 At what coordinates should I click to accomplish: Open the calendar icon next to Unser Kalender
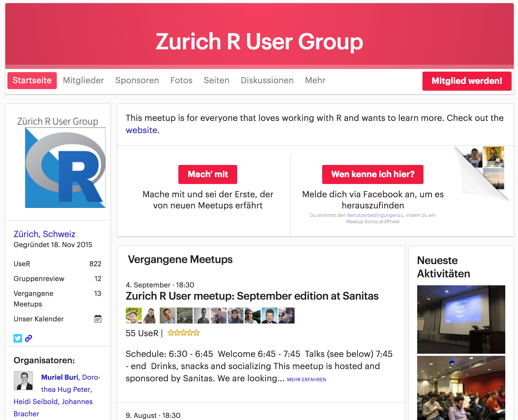pos(98,318)
